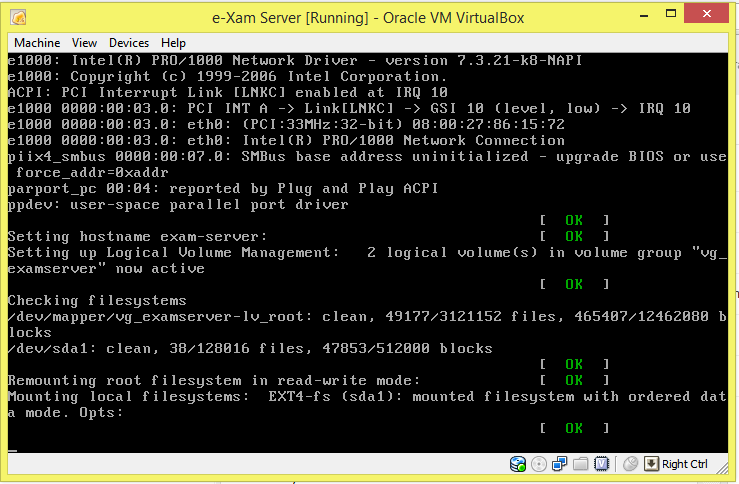Click the '/dev/sda1: clean' filesystem line
739x484 pixels.
(x=250, y=348)
